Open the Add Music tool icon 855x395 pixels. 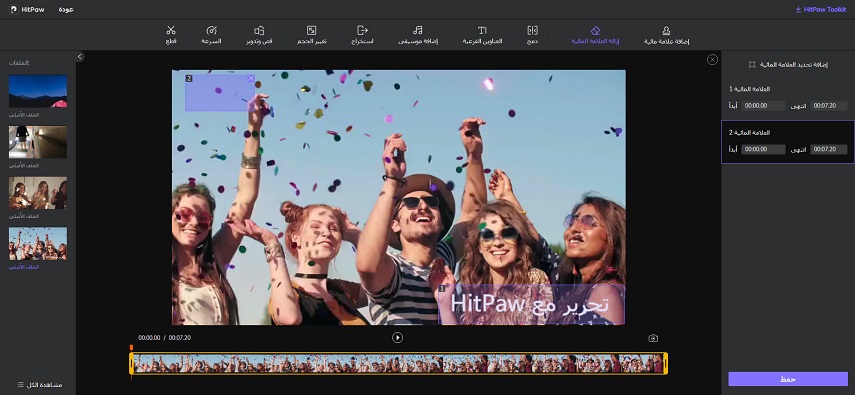click(x=418, y=30)
